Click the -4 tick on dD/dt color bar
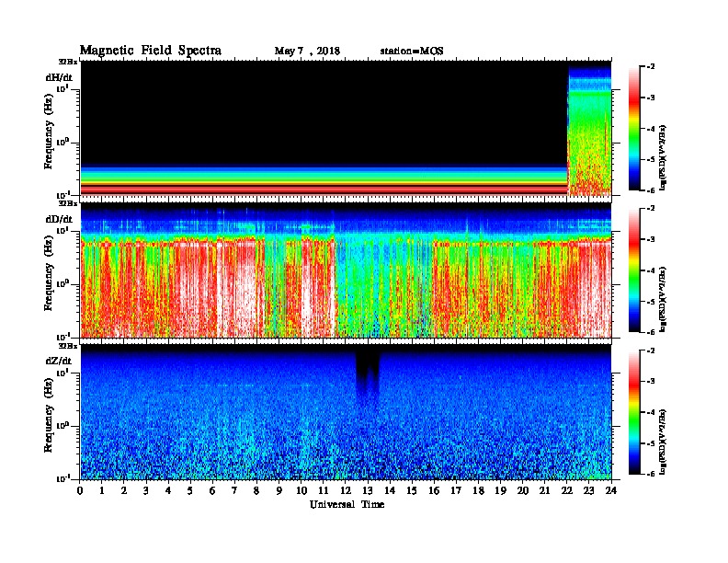 (x=652, y=270)
